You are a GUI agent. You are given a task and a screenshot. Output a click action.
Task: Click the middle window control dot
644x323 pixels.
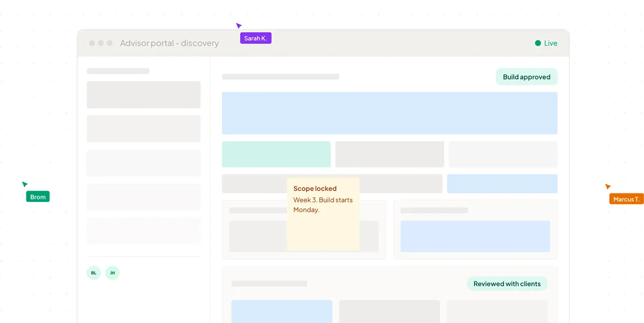coord(100,42)
